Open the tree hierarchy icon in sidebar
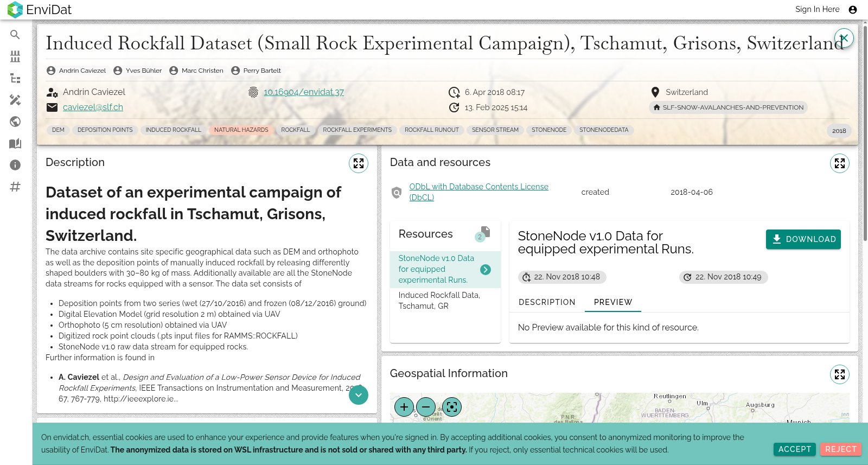This screenshot has width=868, height=465. click(x=15, y=78)
